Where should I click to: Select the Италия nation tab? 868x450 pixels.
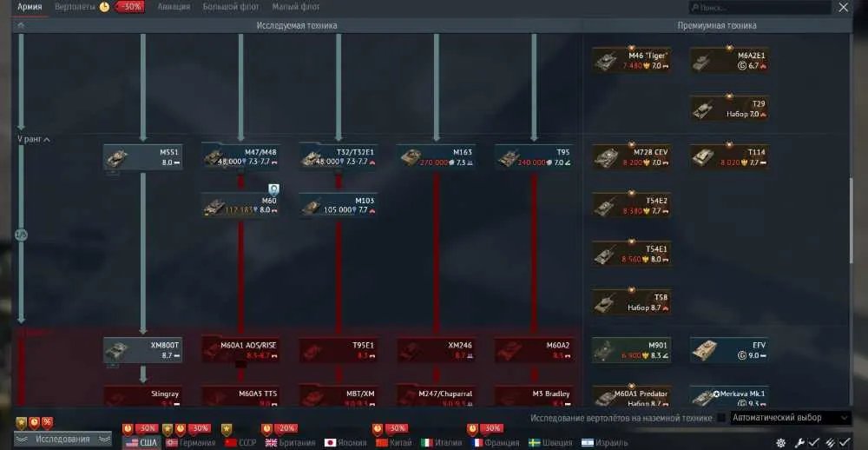(441, 443)
